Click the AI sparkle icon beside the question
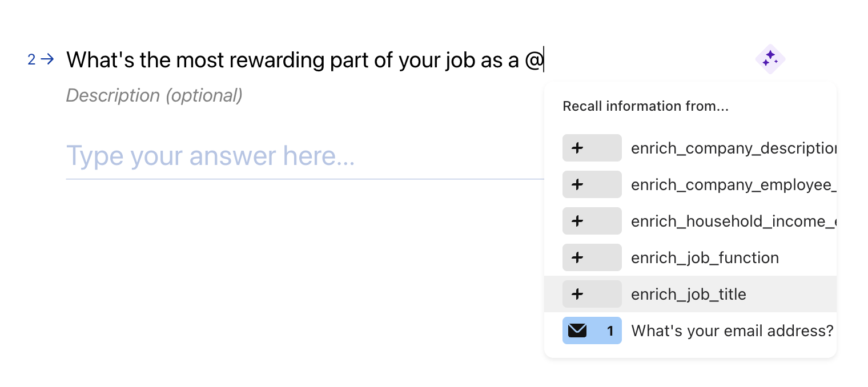868x387 pixels. tap(770, 59)
